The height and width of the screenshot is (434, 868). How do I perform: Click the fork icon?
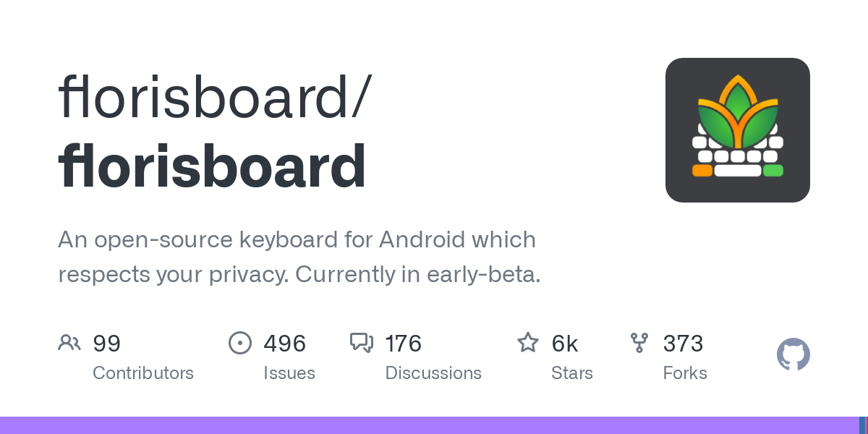pos(639,343)
